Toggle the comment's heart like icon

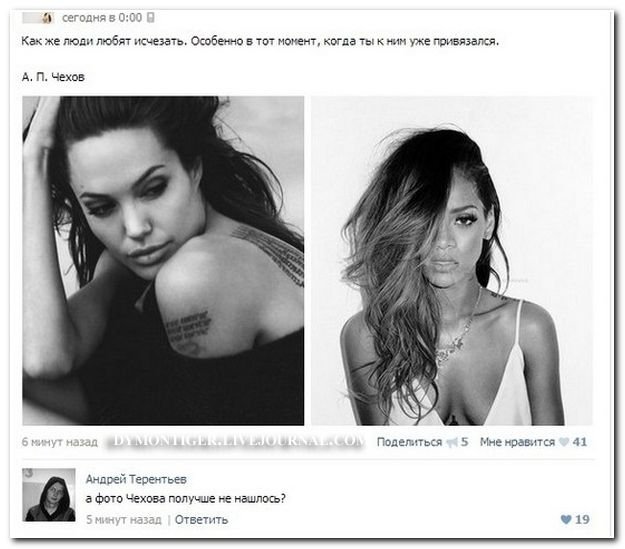[566, 519]
